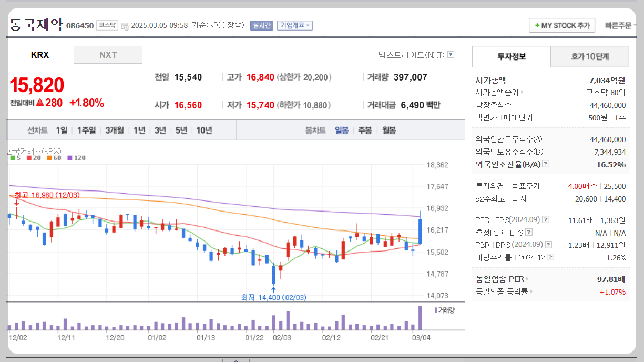The width and height of the screenshot is (644, 362).
Task: Expand the 시가총액순위 arrow
Action: (x=522, y=93)
